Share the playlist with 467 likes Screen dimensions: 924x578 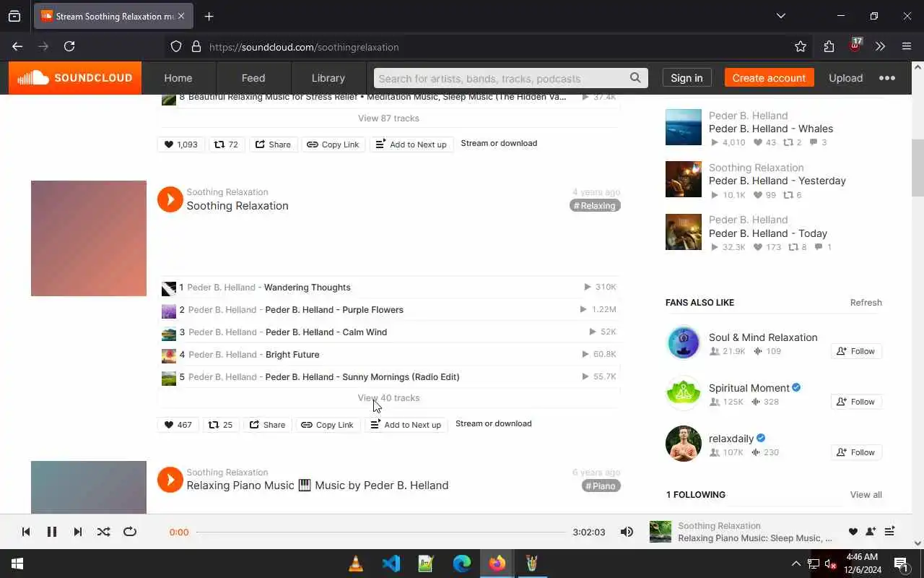[x=267, y=425]
